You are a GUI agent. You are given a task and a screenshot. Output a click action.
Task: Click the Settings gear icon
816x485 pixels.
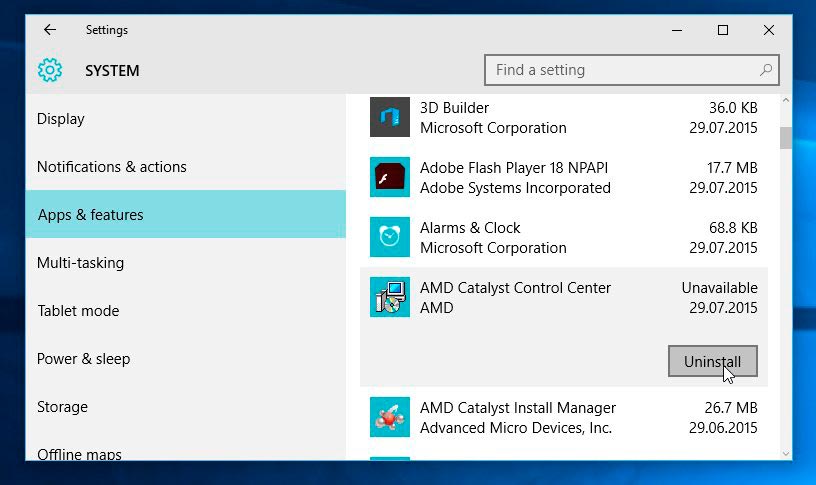(x=50, y=70)
